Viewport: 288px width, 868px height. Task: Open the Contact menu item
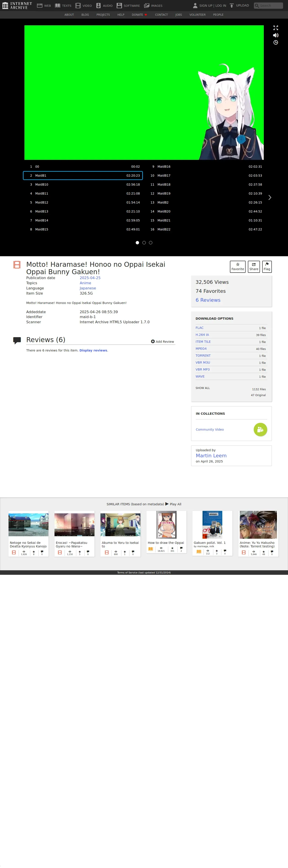(x=161, y=15)
